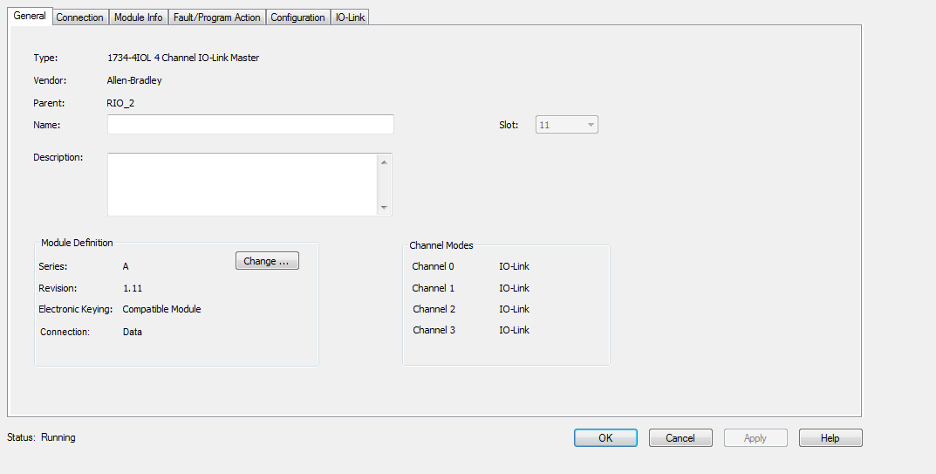Viewport: 936px width, 474px height.
Task: Confirm with the OK button
Action: coord(605,438)
